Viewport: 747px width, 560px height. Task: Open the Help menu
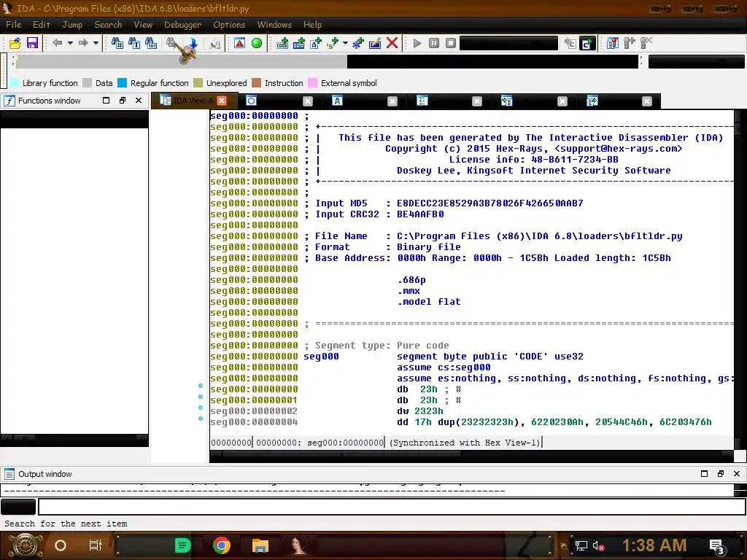312,25
